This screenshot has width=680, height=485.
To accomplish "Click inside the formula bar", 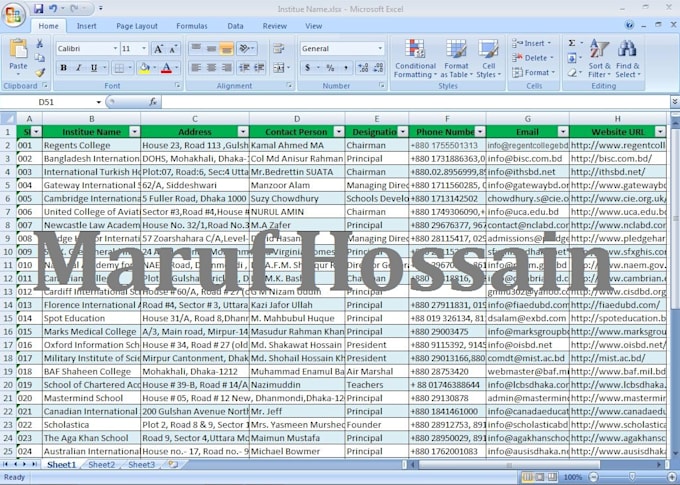I will click(x=415, y=102).
